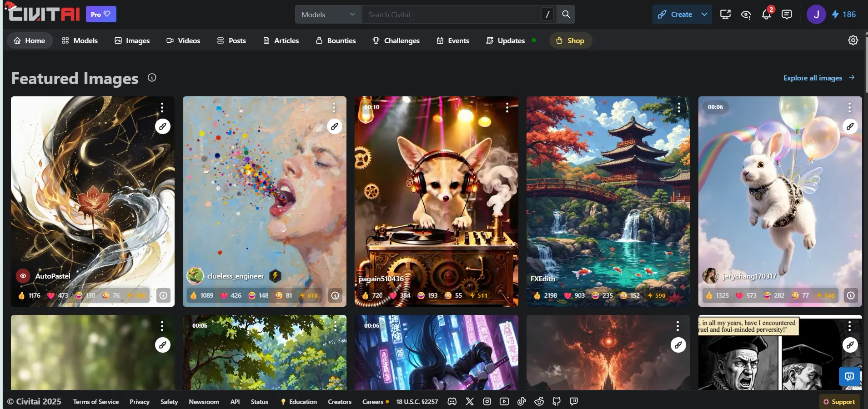
Task: Expand the Models search category dropdown
Action: pos(328,15)
